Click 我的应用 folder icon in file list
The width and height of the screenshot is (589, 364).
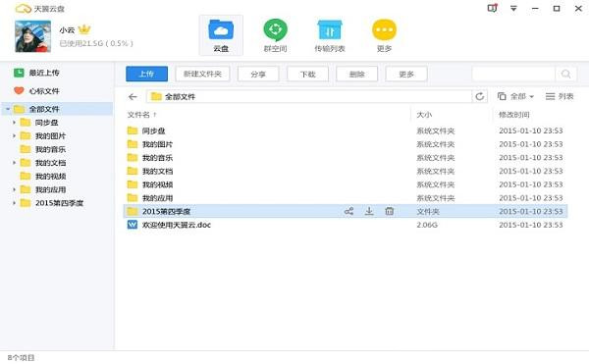[133, 198]
